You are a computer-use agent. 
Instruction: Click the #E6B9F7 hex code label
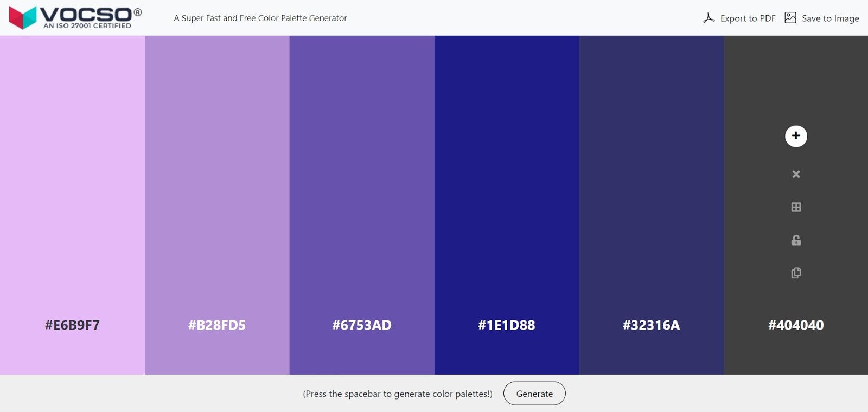click(x=72, y=326)
